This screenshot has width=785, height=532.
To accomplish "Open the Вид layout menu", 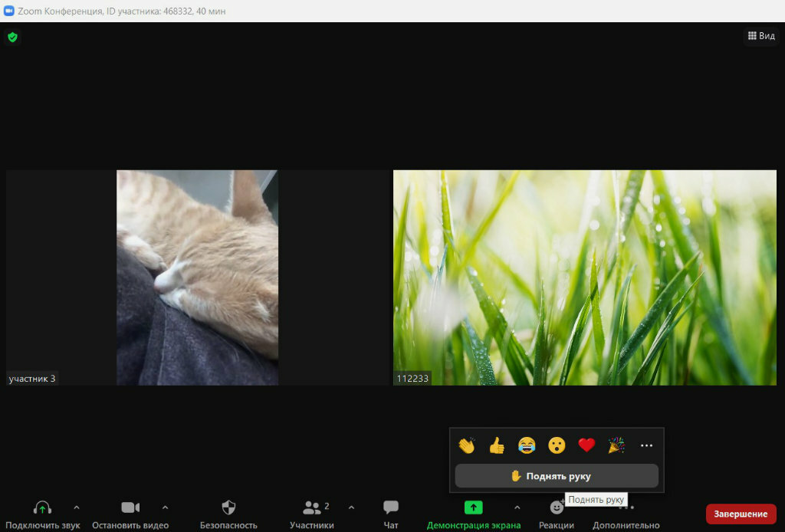I will [760, 36].
